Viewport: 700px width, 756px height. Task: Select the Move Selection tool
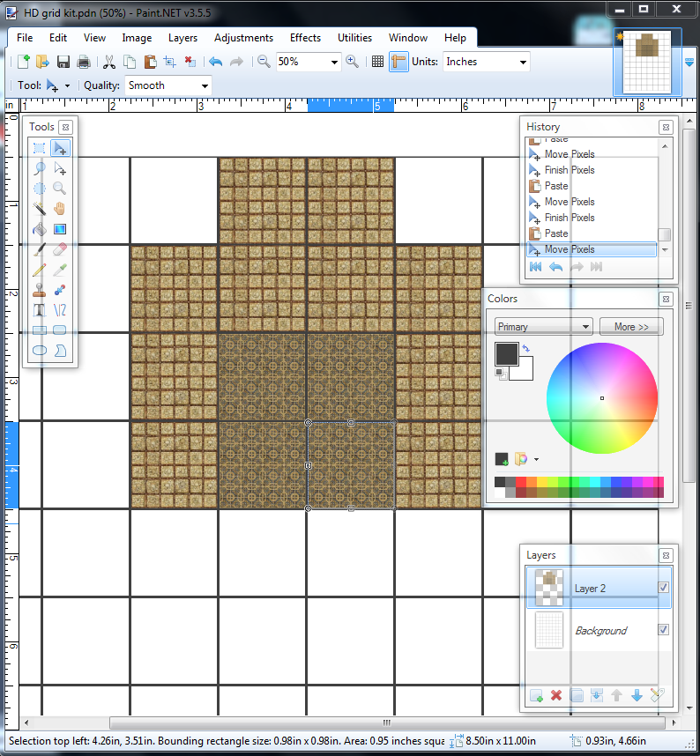click(x=60, y=168)
